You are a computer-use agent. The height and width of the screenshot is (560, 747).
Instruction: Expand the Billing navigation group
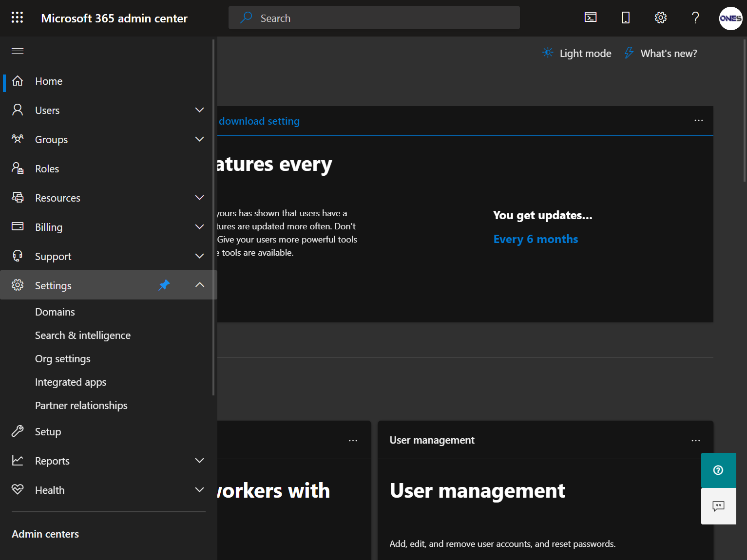pyautogui.click(x=199, y=227)
